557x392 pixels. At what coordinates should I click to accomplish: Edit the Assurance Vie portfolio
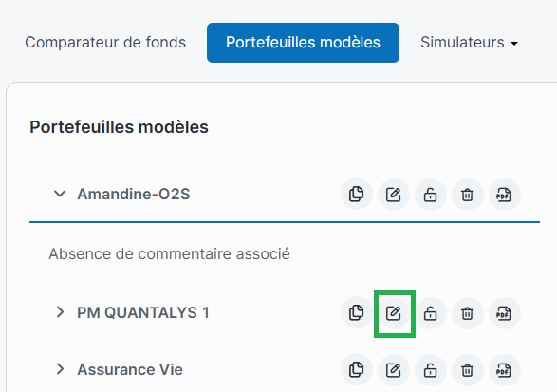coord(394,370)
